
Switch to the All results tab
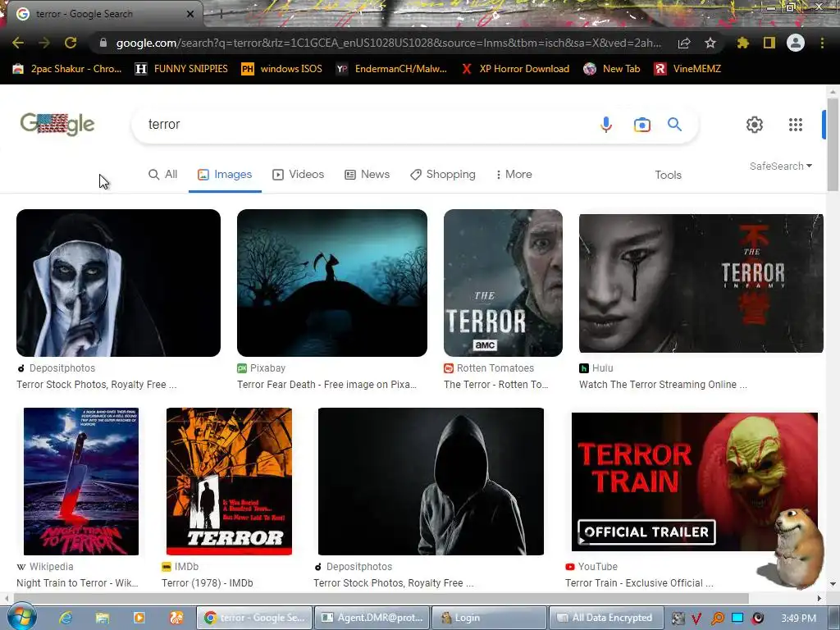[163, 174]
